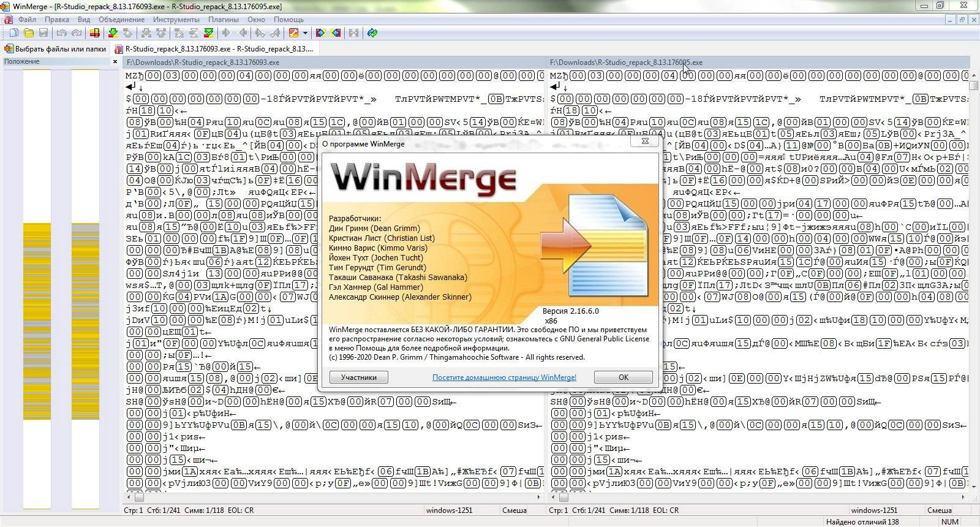
Task: Click the Auto merge toolbar icon
Action: pos(353,33)
